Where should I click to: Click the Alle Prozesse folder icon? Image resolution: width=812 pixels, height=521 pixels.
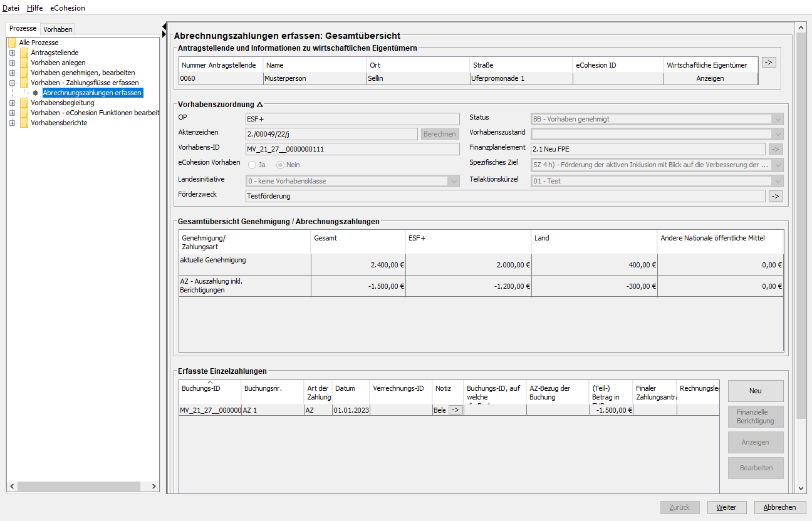point(12,43)
